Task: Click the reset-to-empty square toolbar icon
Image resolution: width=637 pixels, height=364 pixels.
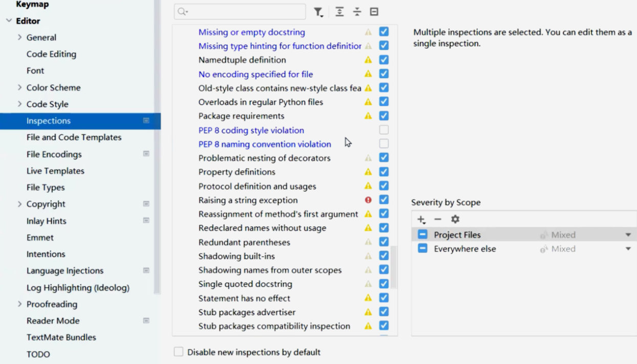Action: coord(374,12)
